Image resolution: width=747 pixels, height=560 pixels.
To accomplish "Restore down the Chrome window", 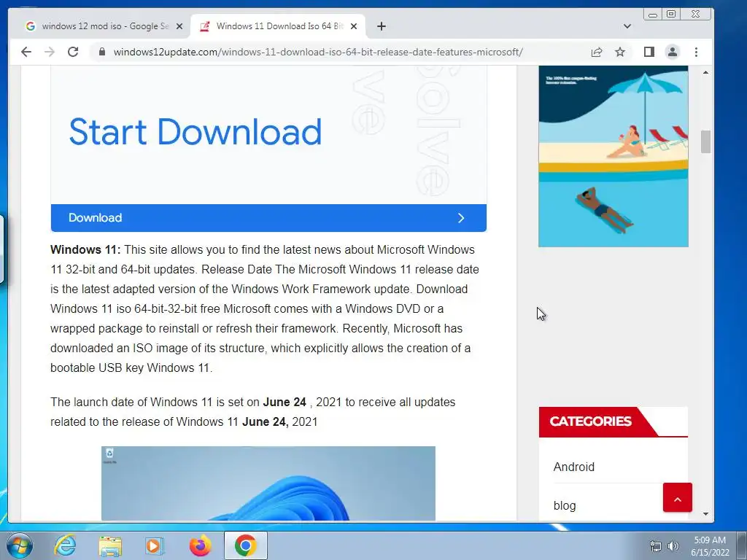I will click(x=671, y=15).
